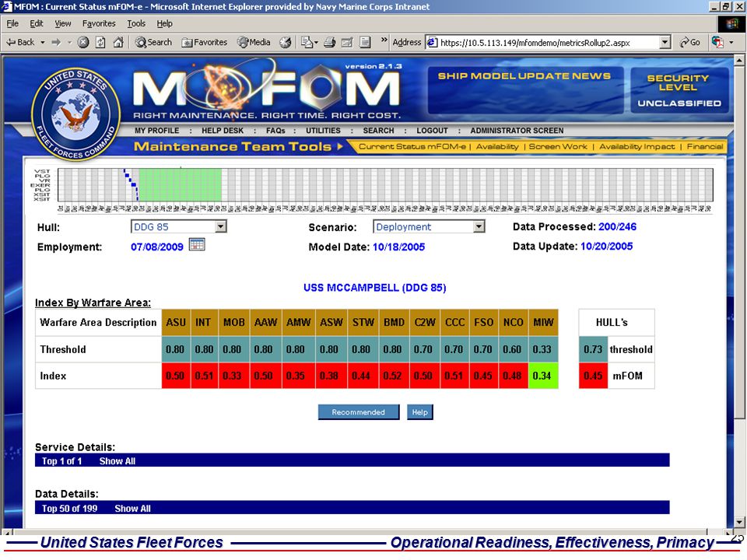The image size is (747, 560).
Task: Open the ADMINISTRATOR SCREEN link
Action: 517,131
